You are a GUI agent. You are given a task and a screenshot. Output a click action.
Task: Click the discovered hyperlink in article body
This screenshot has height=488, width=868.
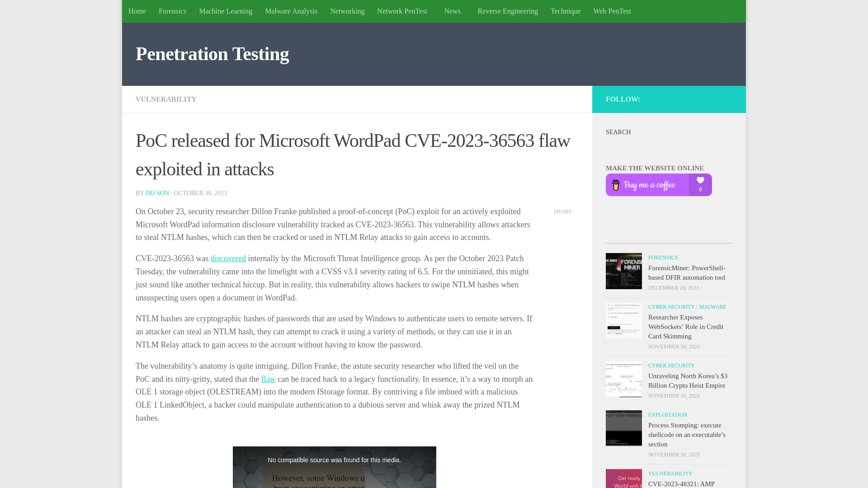coord(228,258)
